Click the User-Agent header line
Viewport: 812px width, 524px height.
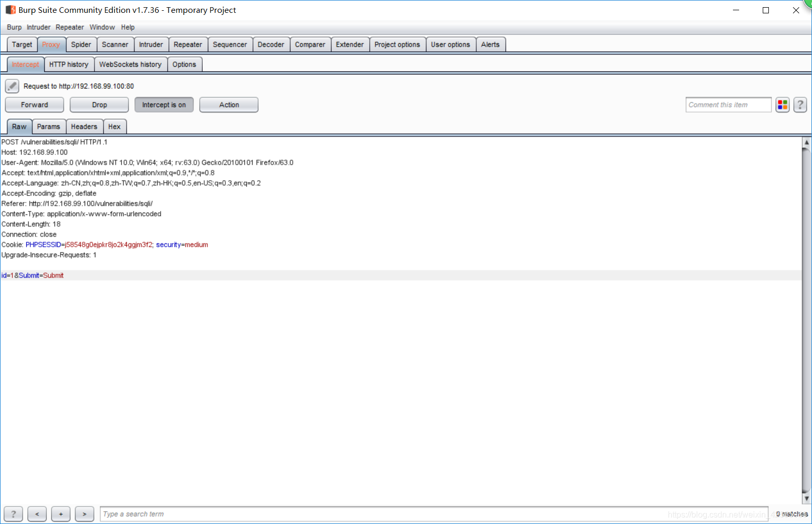click(147, 163)
